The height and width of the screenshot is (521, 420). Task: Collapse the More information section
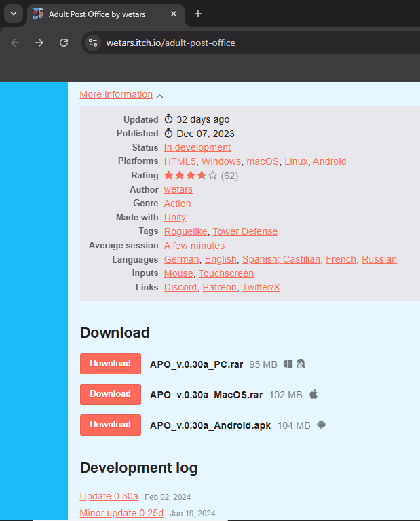tap(121, 95)
